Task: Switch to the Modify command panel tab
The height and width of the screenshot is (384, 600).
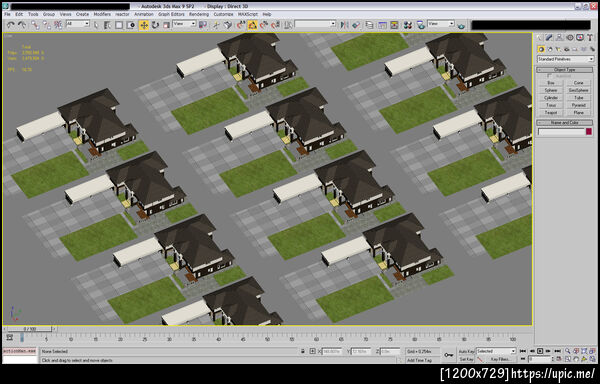Action: coord(549,37)
